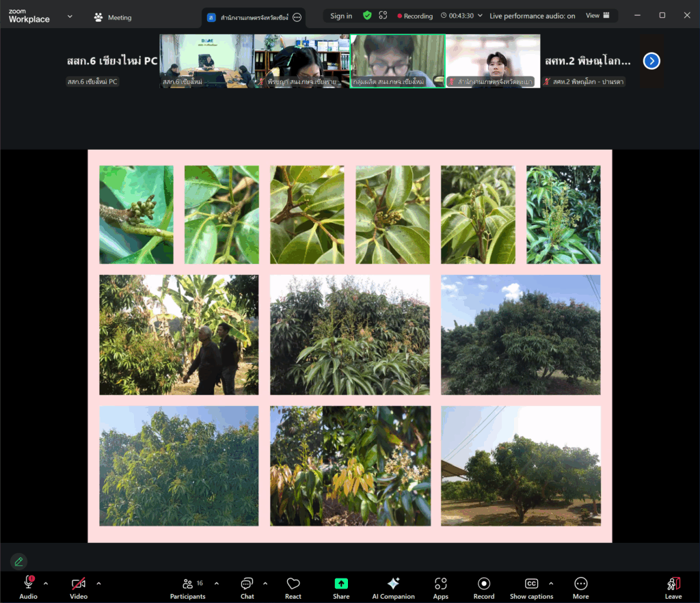Show next participants with blue arrow
This screenshot has height=603, width=700.
[651, 61]
